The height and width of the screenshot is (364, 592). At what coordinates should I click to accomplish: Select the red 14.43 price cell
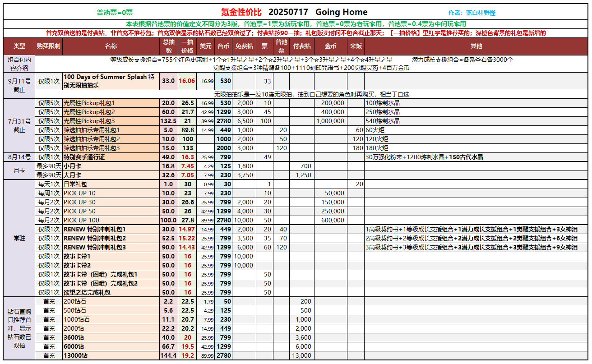(x=187, y=247)
